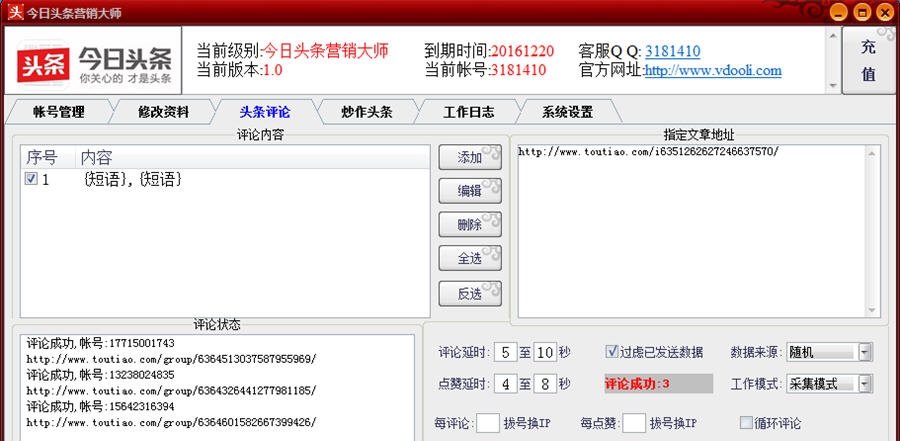Viewport: 900px width, 441px height.
Task: Click status line with account 15642316394
Action: point(100,407)
